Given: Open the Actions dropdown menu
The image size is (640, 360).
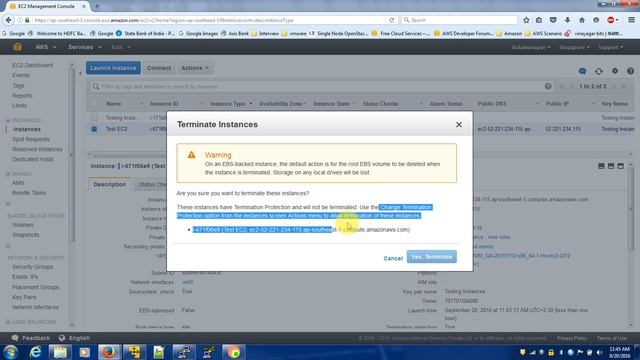Looking at the screenshot, I should [x=195, y=68].
